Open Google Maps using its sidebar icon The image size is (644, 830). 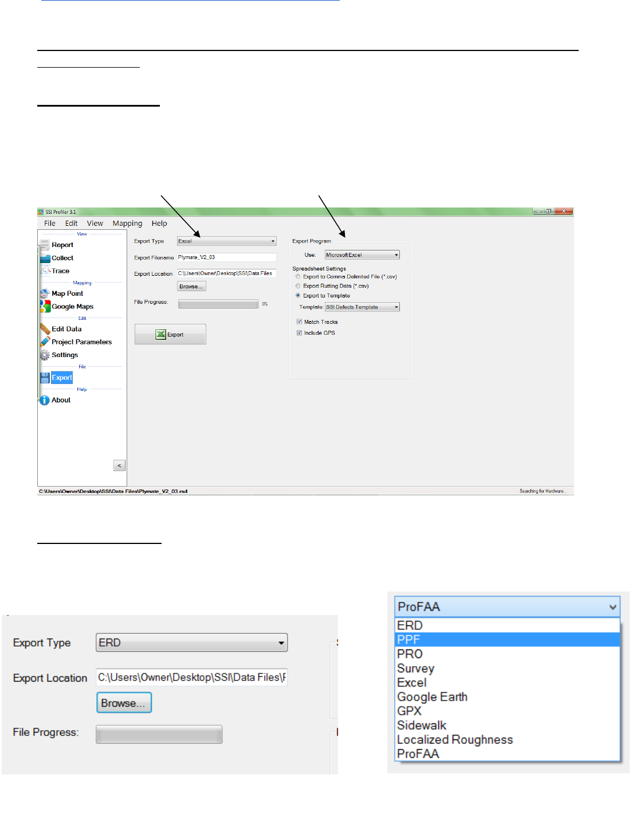(45, 307)
